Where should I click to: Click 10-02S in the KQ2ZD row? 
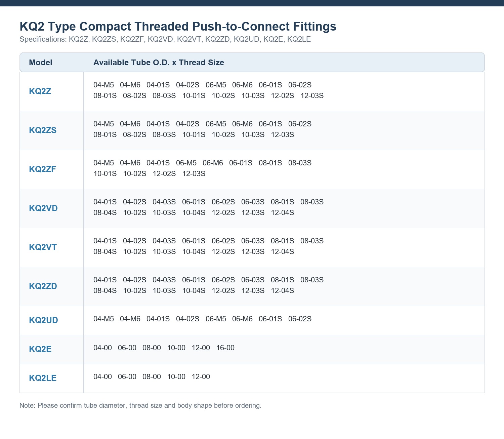point(134,291)
